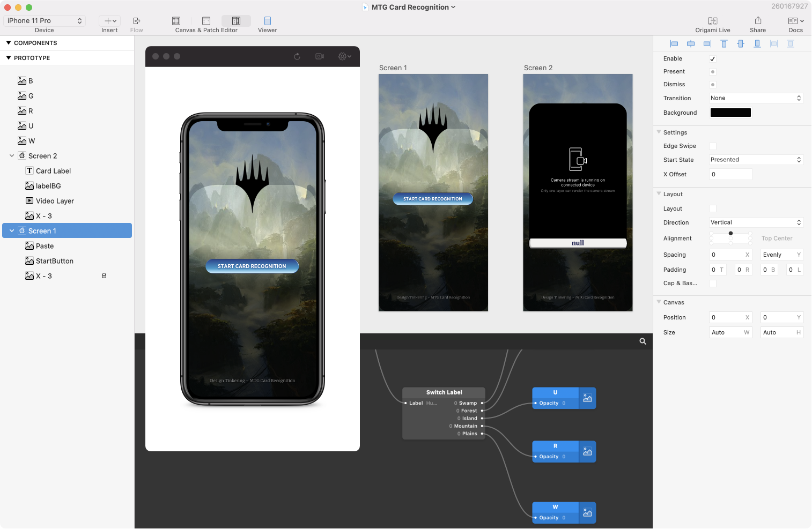Align layers vertical center

[x=741, y=44]
